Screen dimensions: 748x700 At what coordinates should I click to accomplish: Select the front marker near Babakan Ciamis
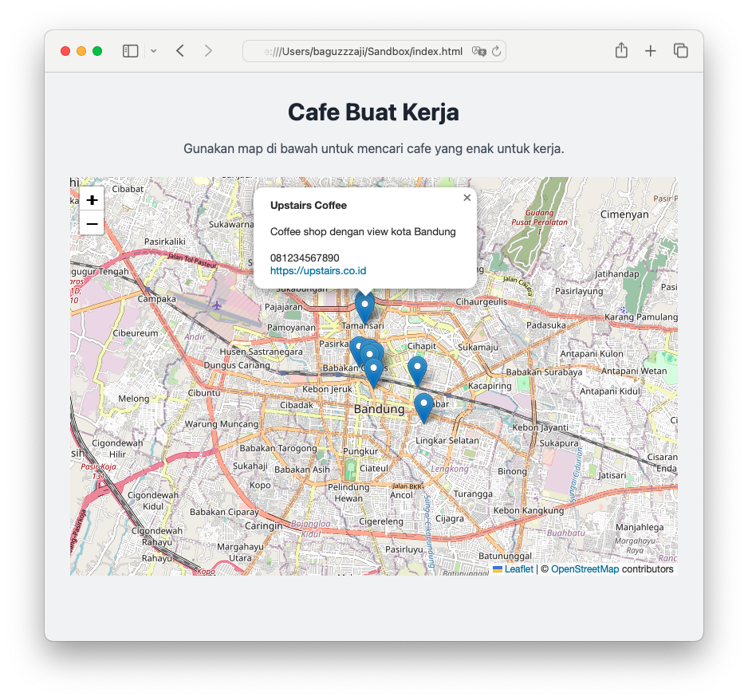[x=373, y=372]
